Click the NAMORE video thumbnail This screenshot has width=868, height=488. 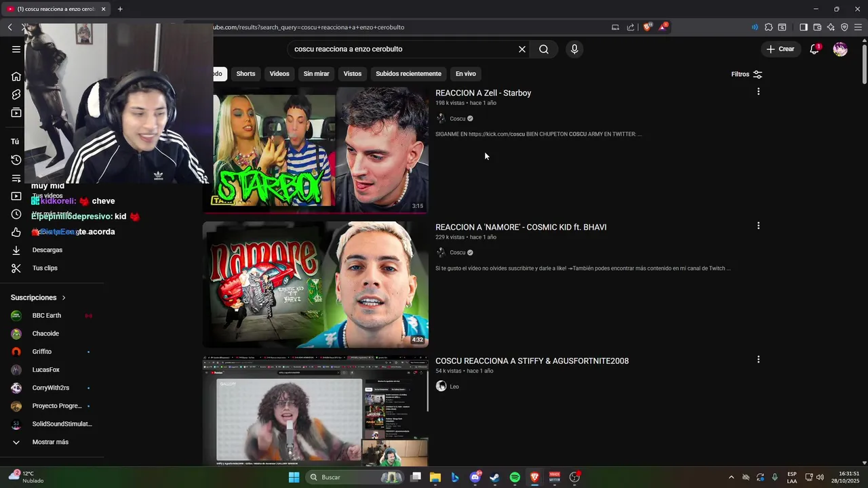pyautogui.click(x=315, y=284)
